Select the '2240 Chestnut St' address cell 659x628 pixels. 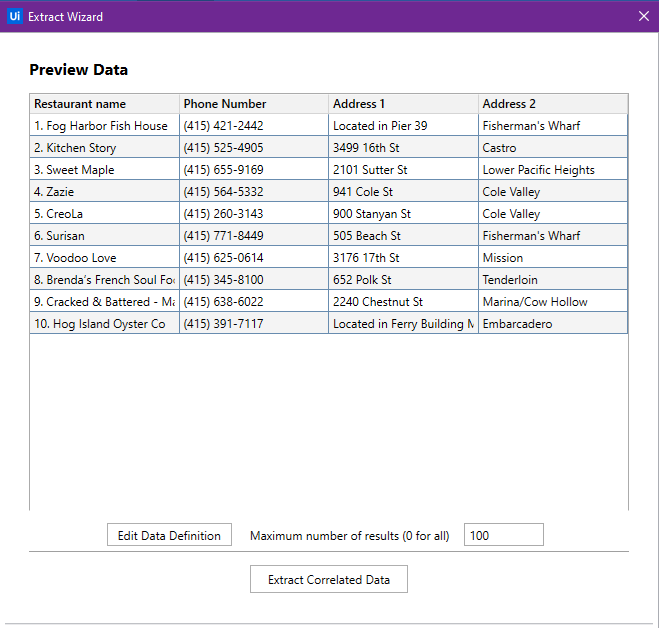403,301
